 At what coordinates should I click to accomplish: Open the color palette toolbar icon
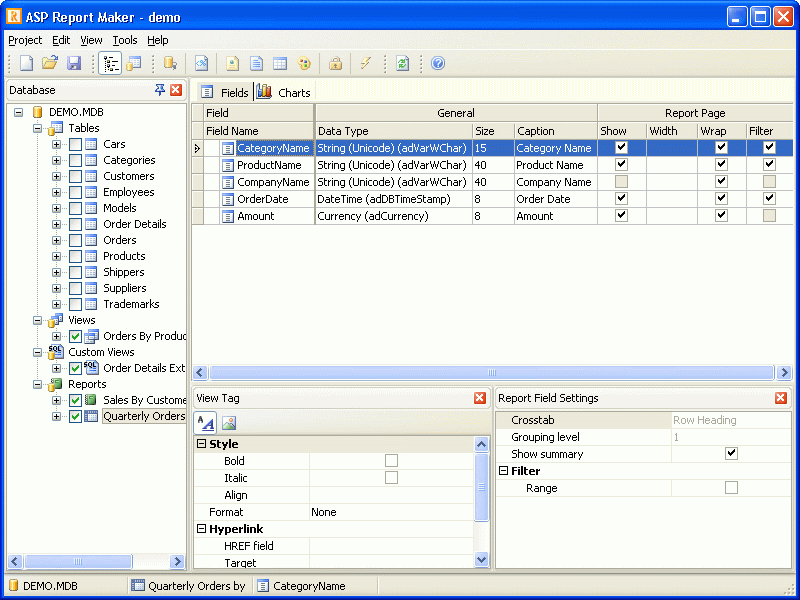tap(304, 63)
